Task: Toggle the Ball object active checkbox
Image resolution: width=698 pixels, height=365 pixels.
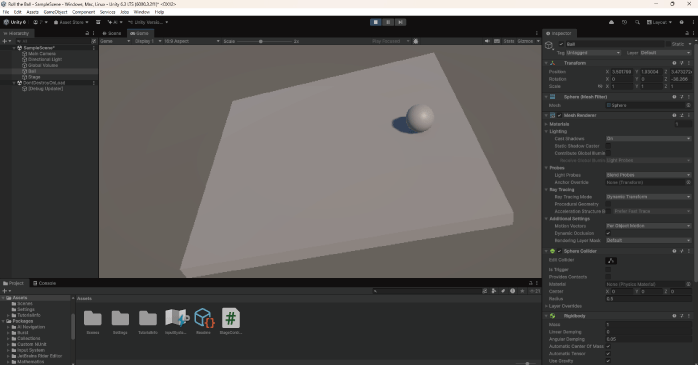Action: pyautogui.click(x=561, y=44)
